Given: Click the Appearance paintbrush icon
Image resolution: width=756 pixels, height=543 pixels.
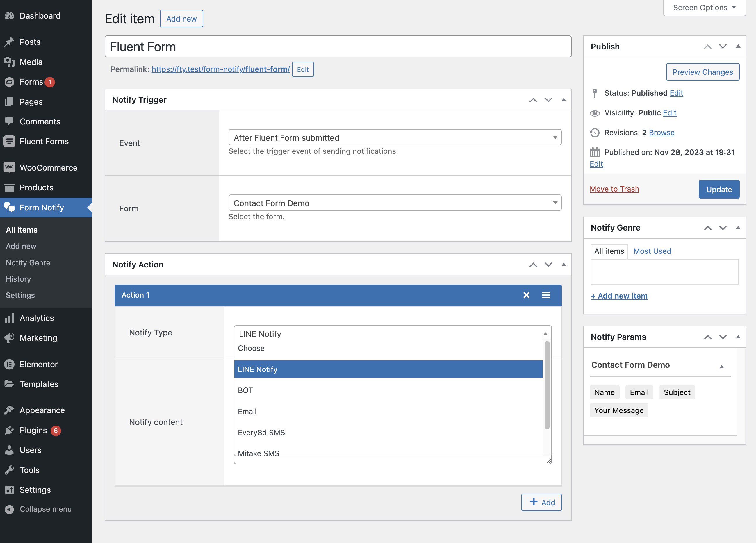Looking at the screenshot, I should click(x=9, y=410).
